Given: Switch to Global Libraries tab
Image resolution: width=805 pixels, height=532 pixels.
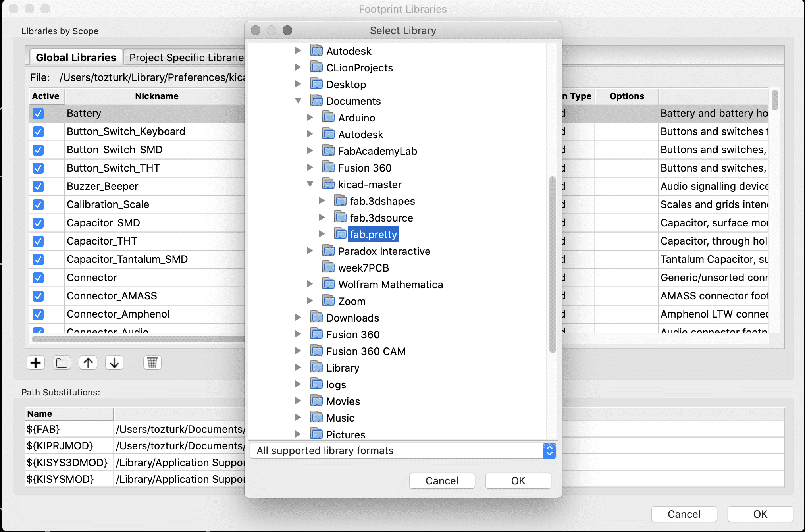Looking at the screenshot, I should coord(77,57).
